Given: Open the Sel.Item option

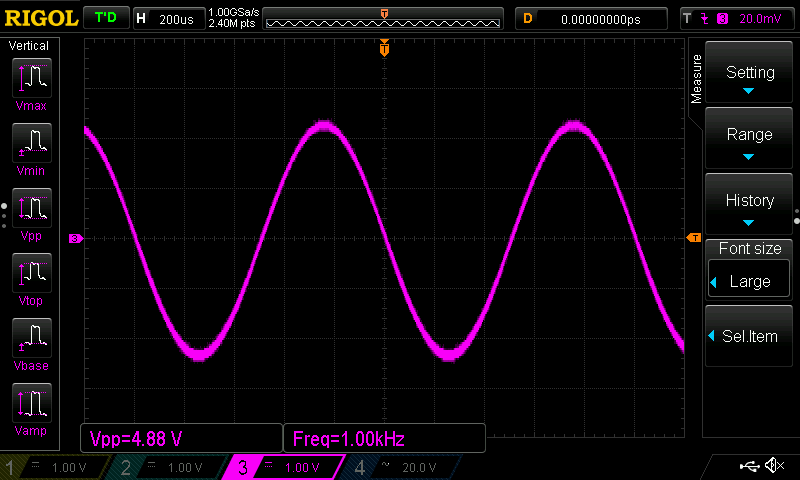Looking at the screenshot, I should click(749, 336).
